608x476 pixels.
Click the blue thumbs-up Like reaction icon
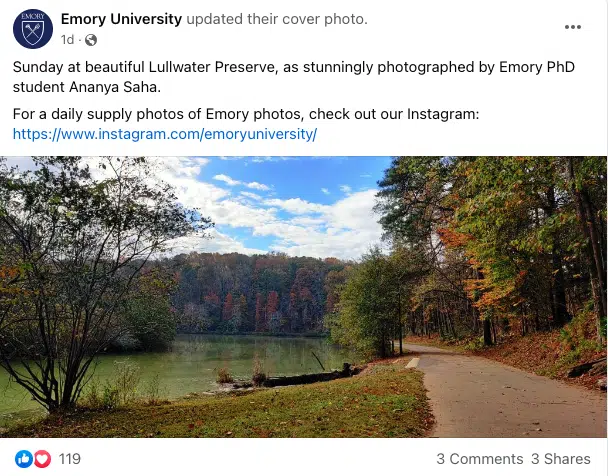click(24, 459)
